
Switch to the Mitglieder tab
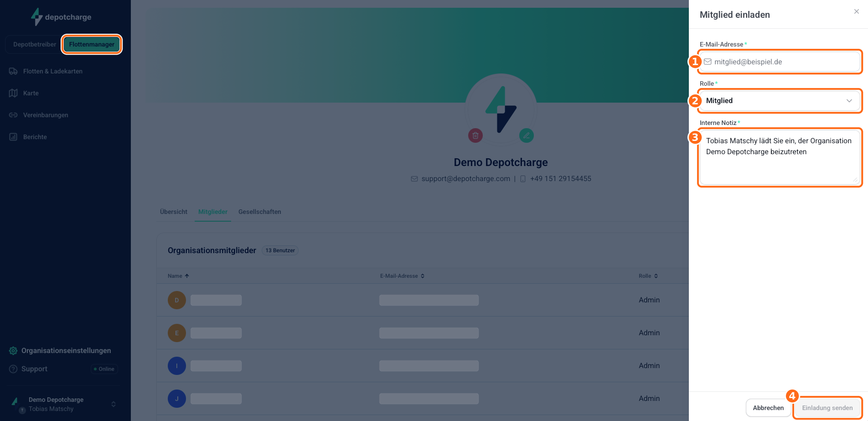coord(213,212)
